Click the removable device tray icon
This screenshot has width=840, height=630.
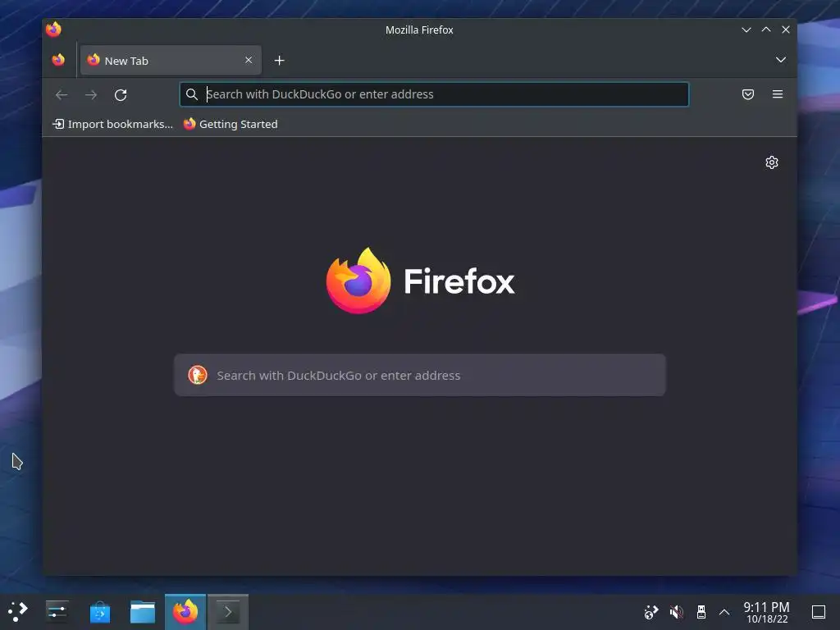coord(701,612)
